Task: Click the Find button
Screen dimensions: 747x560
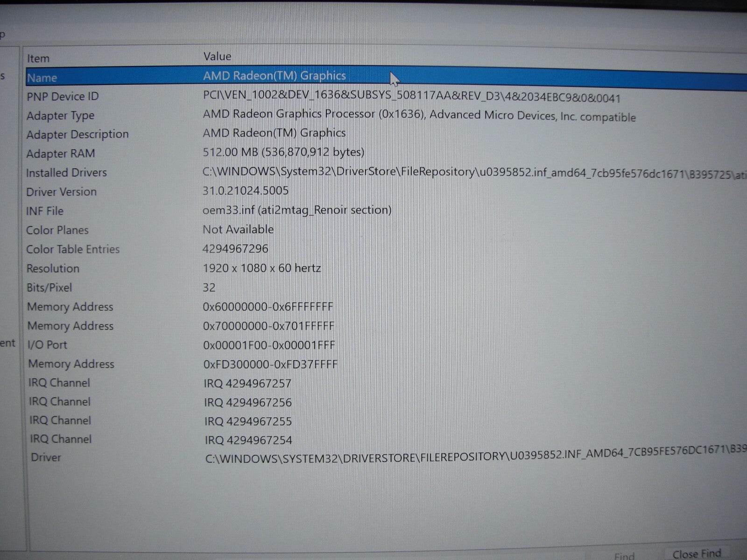Action: click(624, 555)
